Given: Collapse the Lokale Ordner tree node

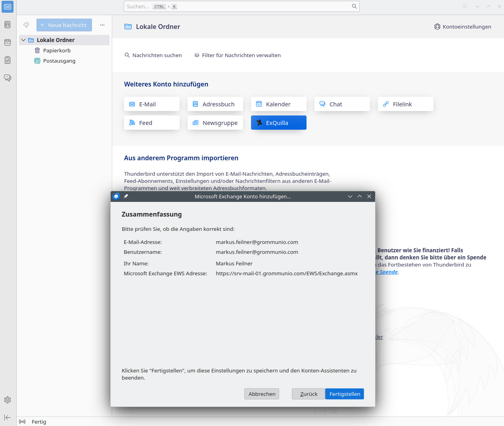Looking at the screenshot, I should [23, 40].
